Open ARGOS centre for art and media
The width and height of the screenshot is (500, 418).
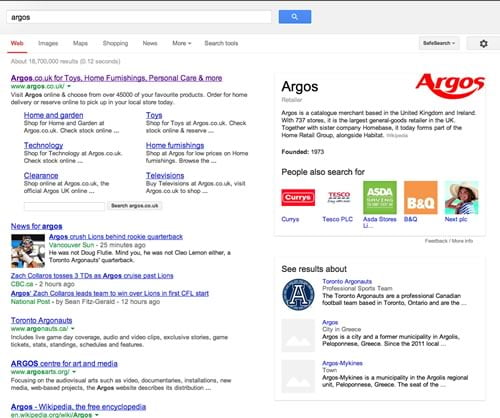click(64, 363)
